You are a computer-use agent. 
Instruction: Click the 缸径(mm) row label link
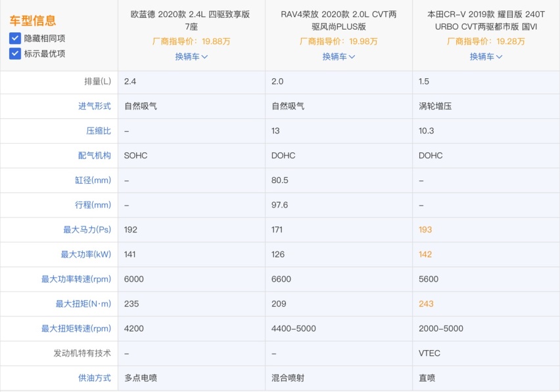click(x=93, y=181)
